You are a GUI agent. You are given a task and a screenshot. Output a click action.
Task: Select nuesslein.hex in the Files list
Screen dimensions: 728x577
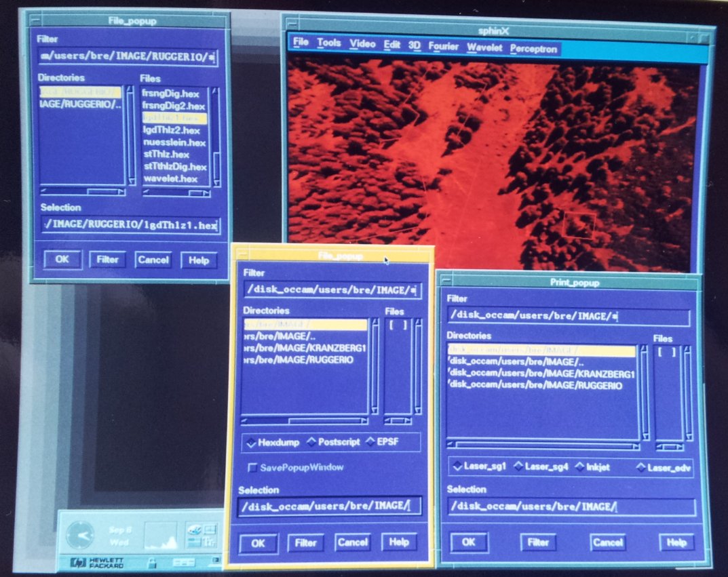tap(174, 142)
